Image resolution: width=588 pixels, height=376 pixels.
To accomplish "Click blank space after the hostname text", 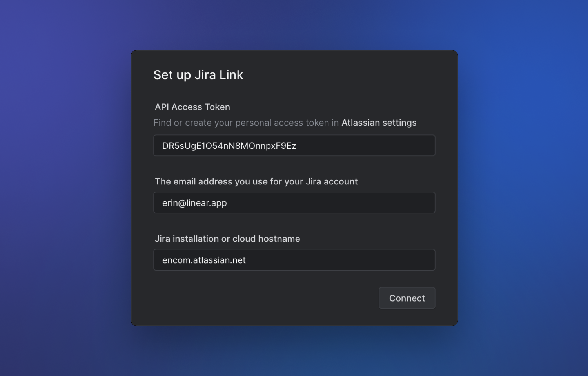I will 341,260.
